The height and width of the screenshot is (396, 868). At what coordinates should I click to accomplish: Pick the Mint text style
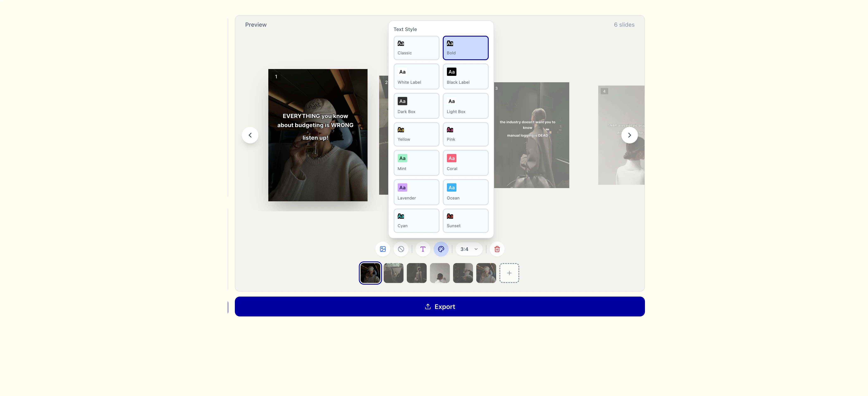pos(416,163)
